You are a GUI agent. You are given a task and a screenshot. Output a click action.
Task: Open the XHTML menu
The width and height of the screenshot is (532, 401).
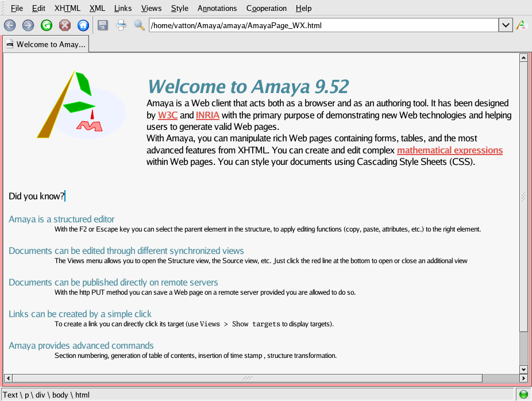point(67,8)
